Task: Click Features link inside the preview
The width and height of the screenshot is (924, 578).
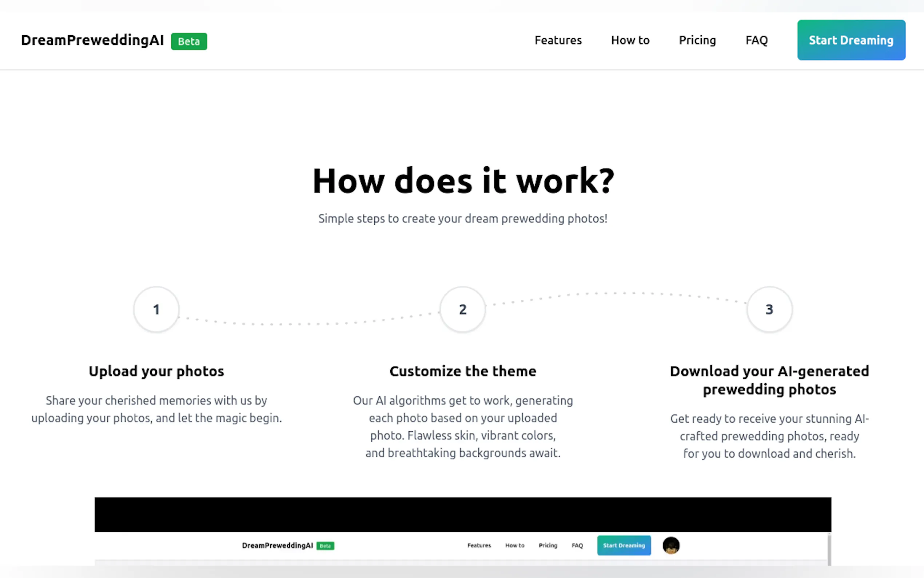Action: point(479,546)
